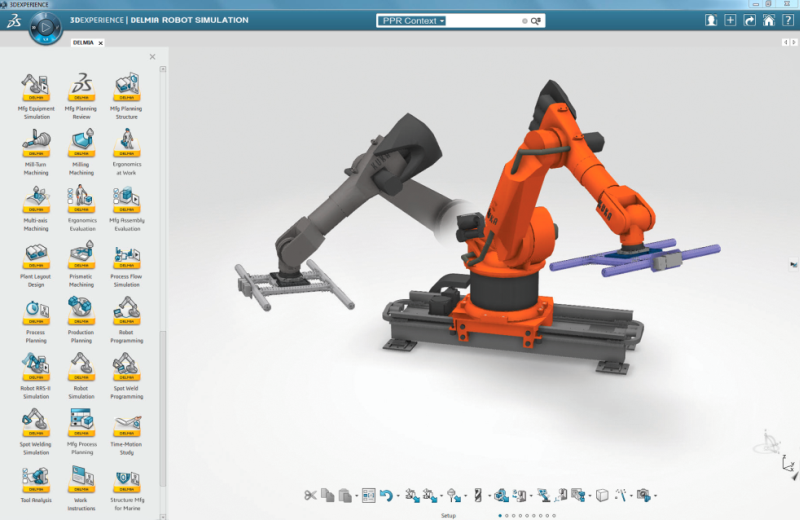This screenshot has height=520, width=800.
Task: Click the magic wand tool
Action: pyautogui.click(x=620, y=495)
